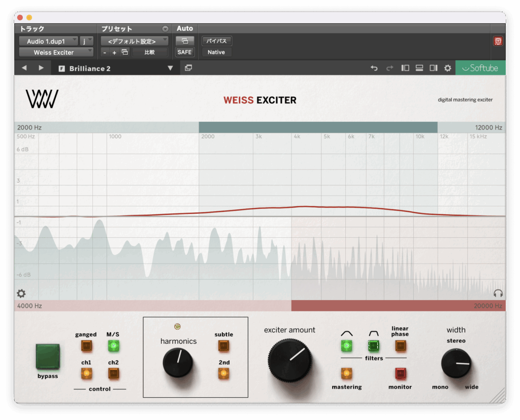Click the SAFE automation button

184,52
